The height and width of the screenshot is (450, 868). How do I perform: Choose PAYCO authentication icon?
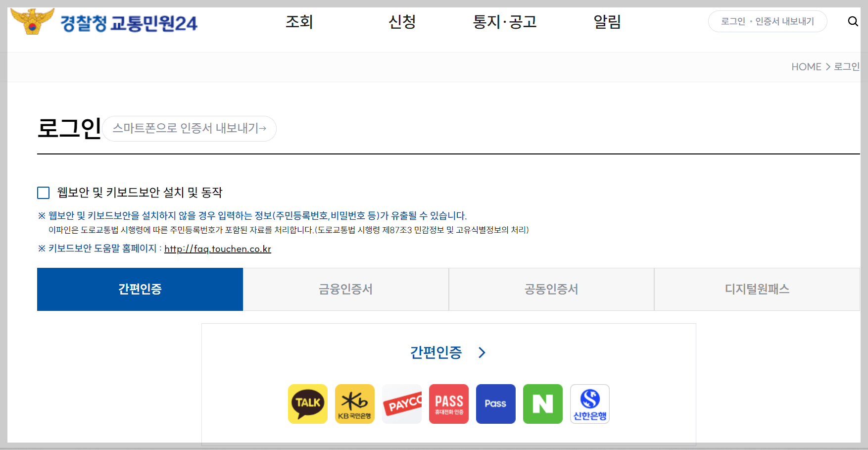pos(401,403)
